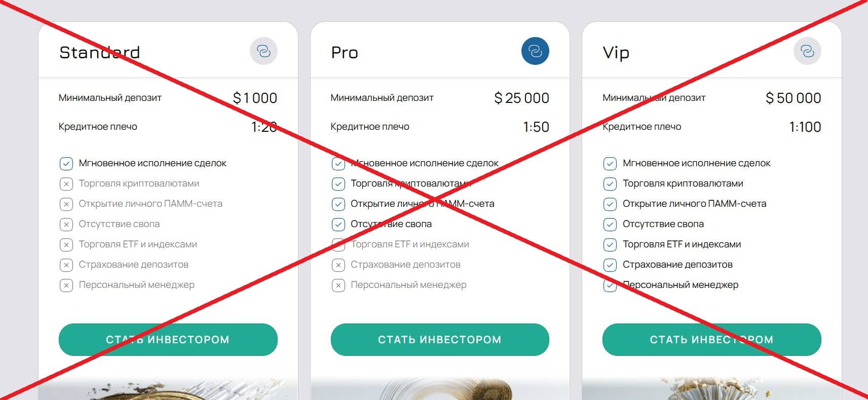Click Standard's Мгновенное исполнение сделок check icon
This screenshot has width=868, height=400.
[x=66, y=163]
